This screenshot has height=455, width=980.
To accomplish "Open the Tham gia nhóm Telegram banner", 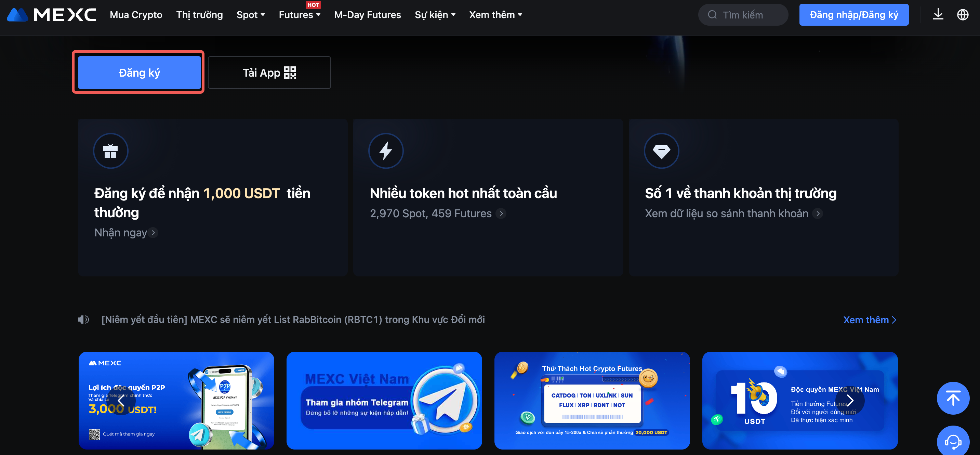I will (384, 400).
